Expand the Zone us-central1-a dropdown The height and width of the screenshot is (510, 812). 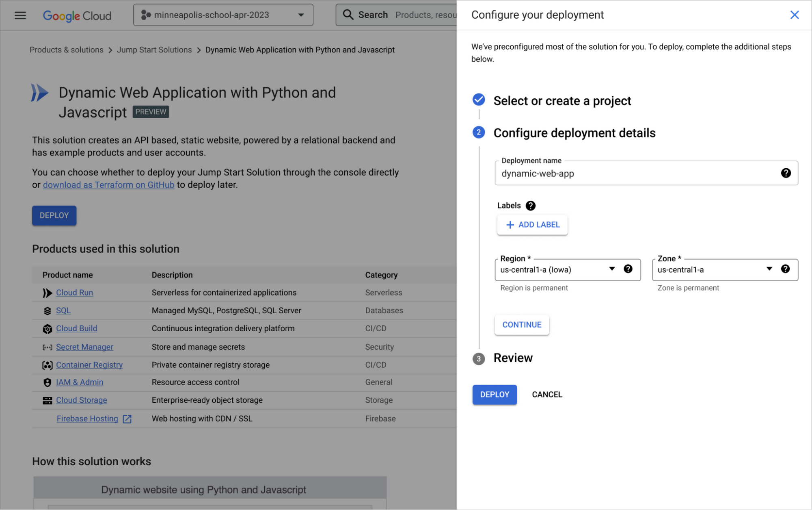769,269
